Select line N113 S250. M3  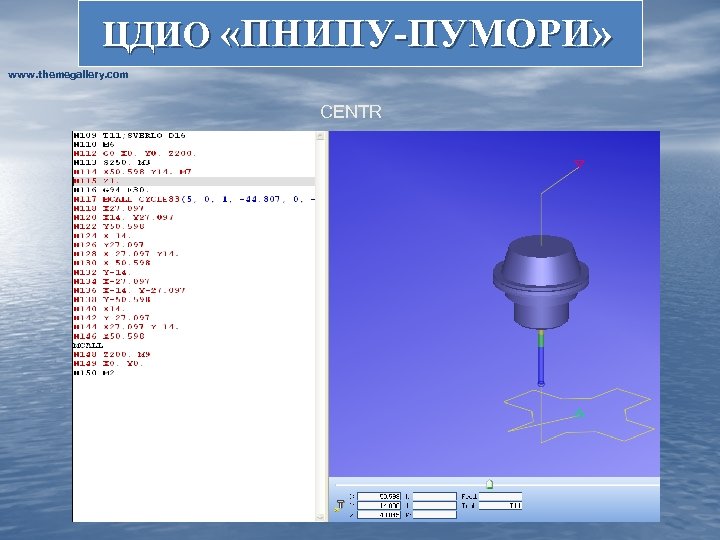pos(112,163)
